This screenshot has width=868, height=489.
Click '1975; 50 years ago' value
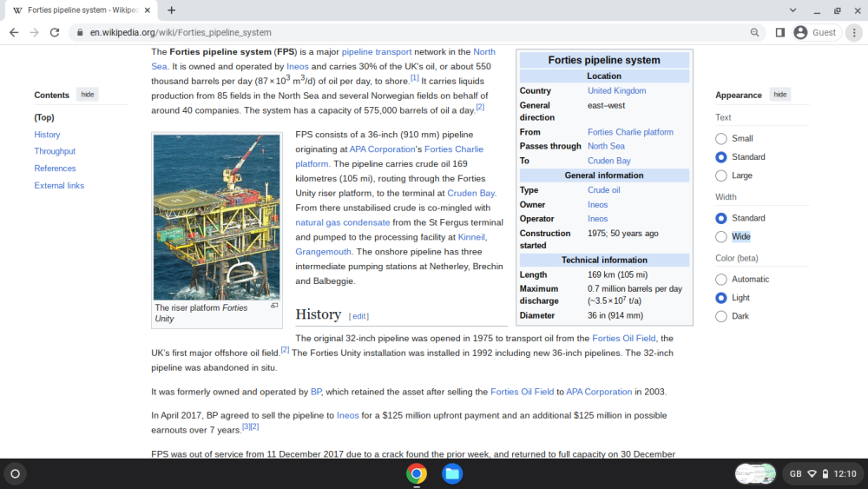[x=622, y=234]
